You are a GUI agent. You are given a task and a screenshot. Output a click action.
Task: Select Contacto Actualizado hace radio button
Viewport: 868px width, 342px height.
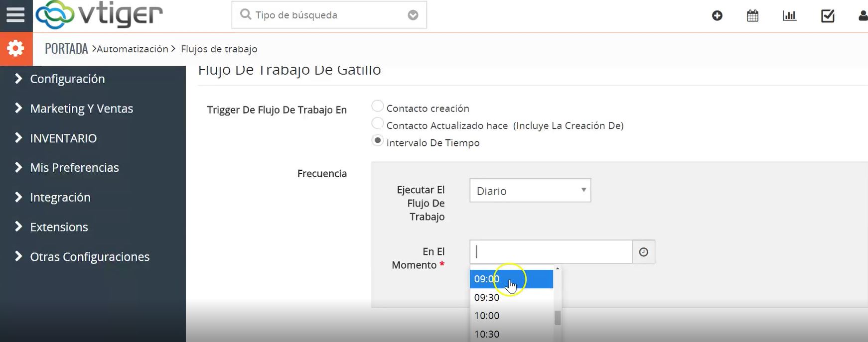click(378, 123)
